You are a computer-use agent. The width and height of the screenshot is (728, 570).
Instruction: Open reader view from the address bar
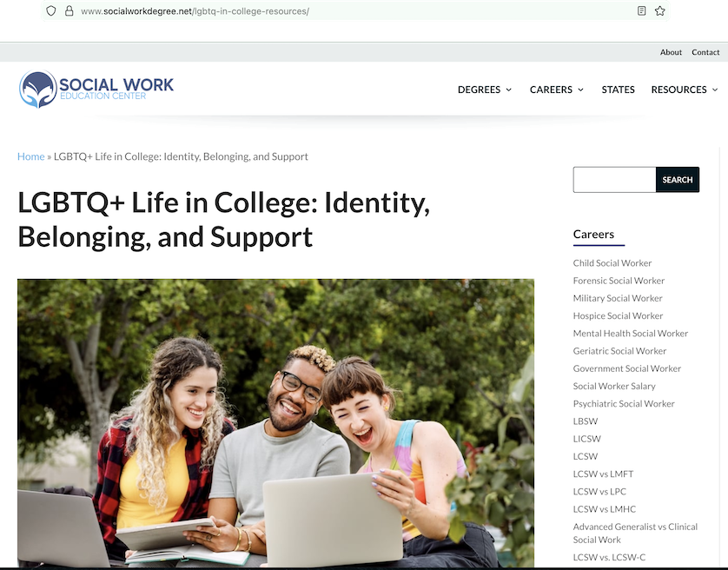coord(641,11)
